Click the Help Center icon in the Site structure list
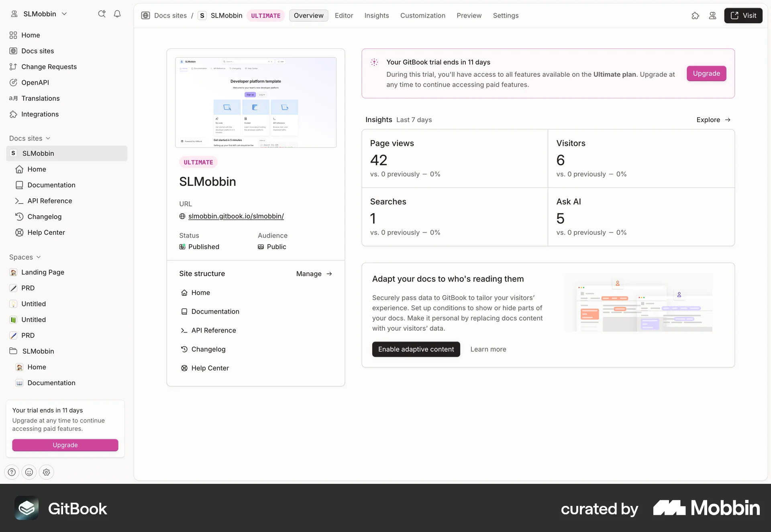The height and width of the screenshot is (532, 771). point(184,368)
